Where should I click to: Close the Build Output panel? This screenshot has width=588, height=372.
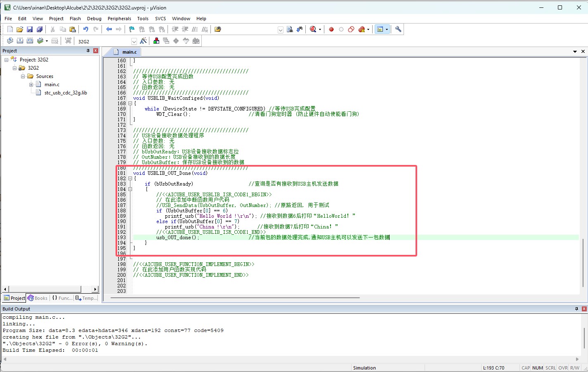tap(584, 309)
